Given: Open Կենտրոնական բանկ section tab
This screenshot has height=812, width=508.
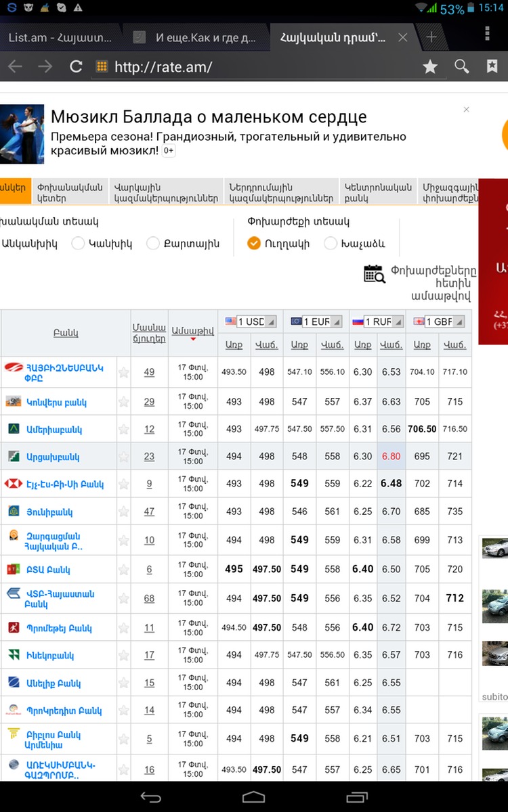Looking at the screenshot, I should coord(378,193).
